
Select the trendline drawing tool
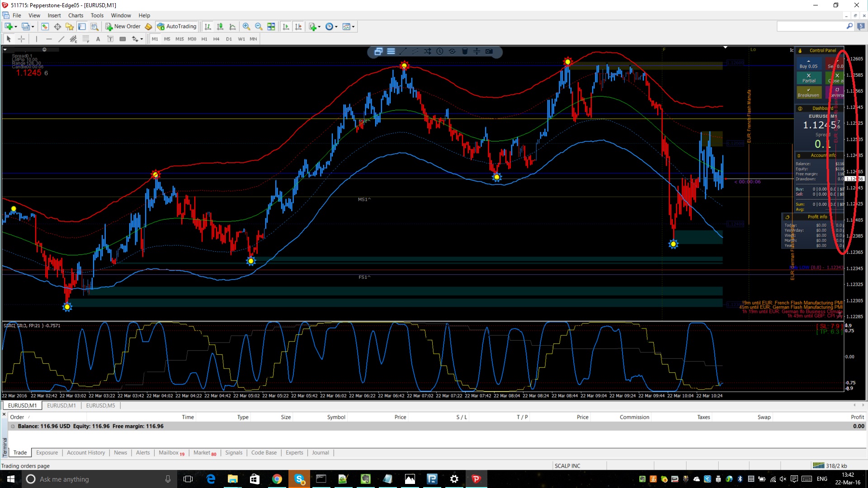coord(61,39)
